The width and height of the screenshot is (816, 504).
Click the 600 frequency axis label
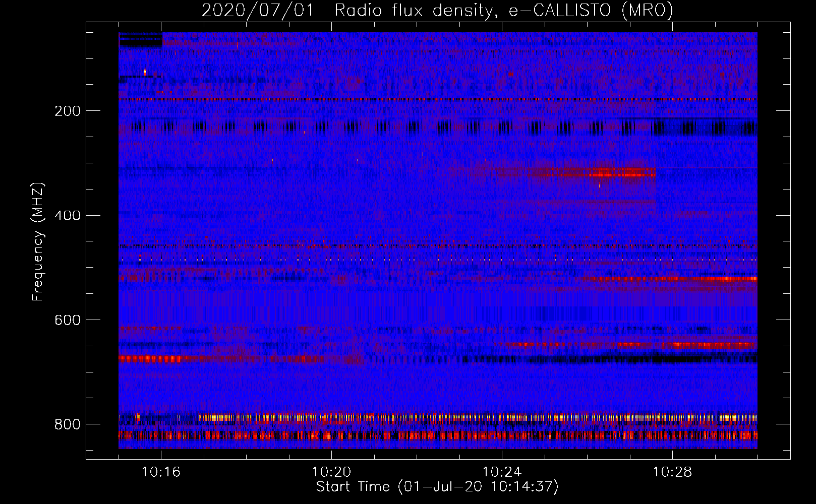coord(68,321)
